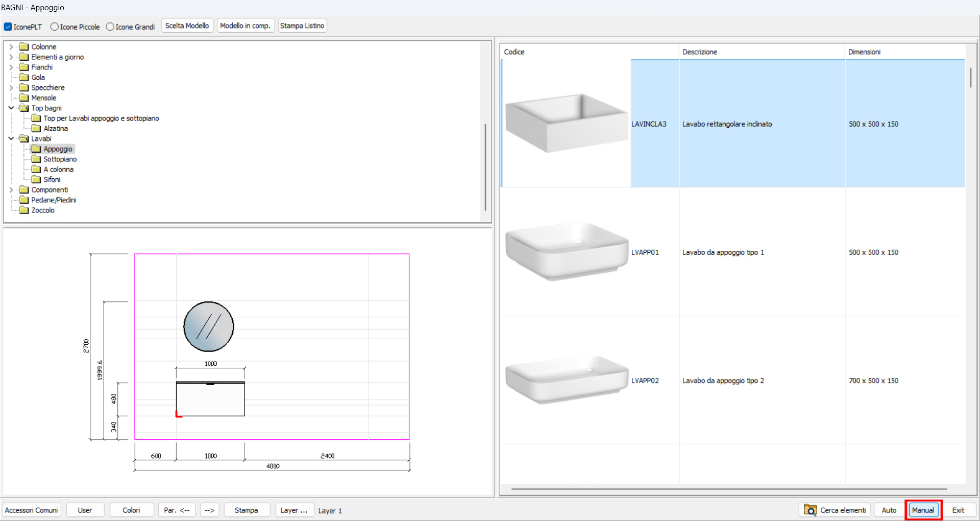Click the User button
This screenshot has height=521, width=980.
pyautogui.click(x=85, y=510)
